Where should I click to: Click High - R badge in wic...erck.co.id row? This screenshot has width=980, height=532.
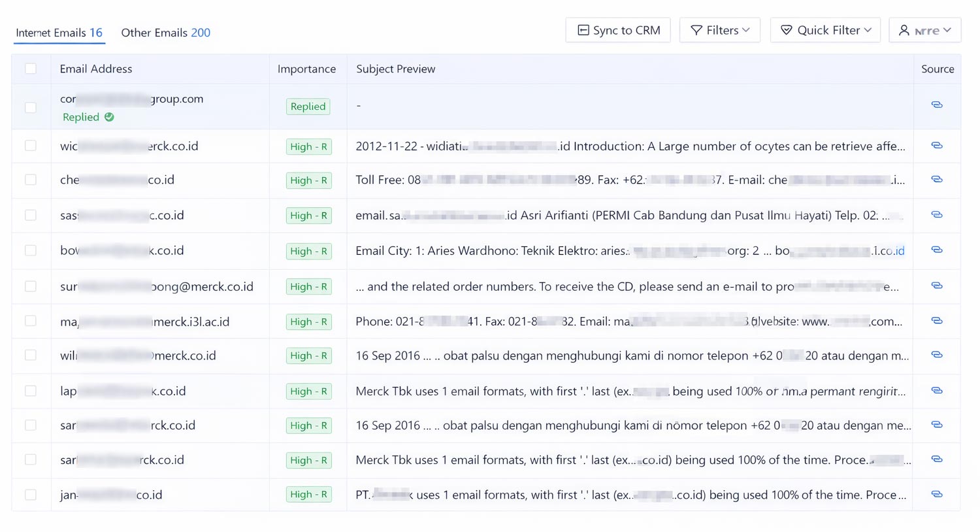point(309,146)
